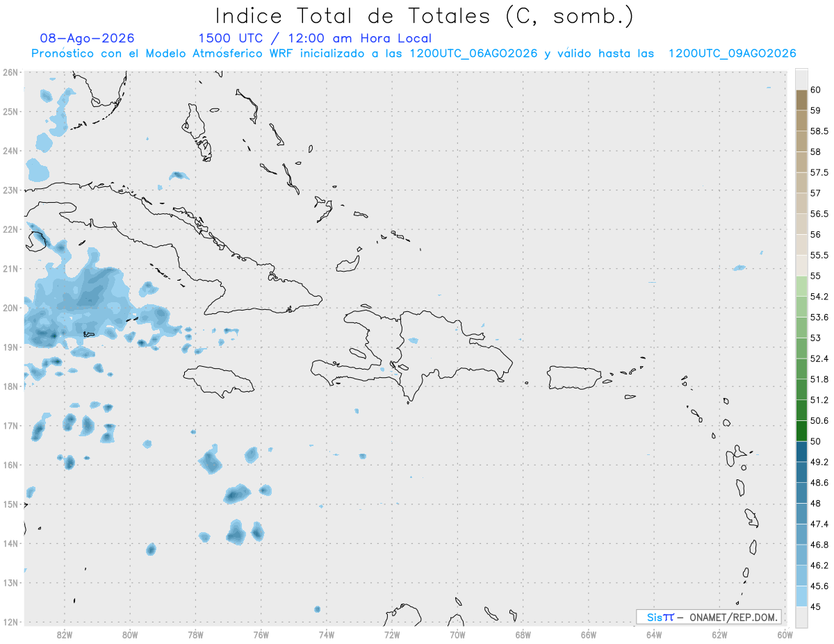The height and width of the screenshot is (644, 834).
Task: Click the '60W' longitude axis label
Action: click(x=785, y=634)
